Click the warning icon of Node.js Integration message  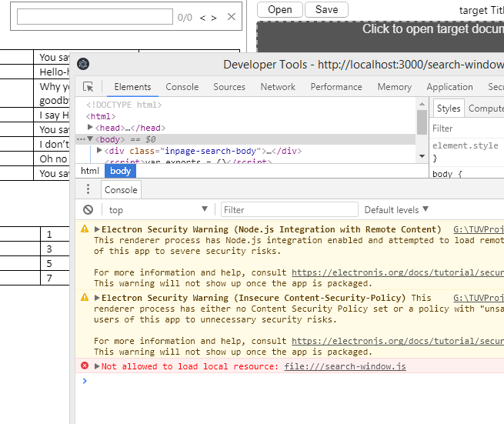coord(85,229)
